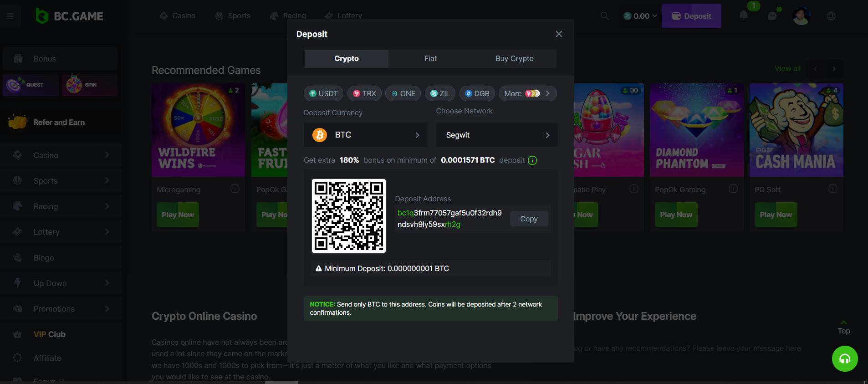Jump back to Top of page
Image resolution: width=868 pixels, height=384 pixels.
844,328
